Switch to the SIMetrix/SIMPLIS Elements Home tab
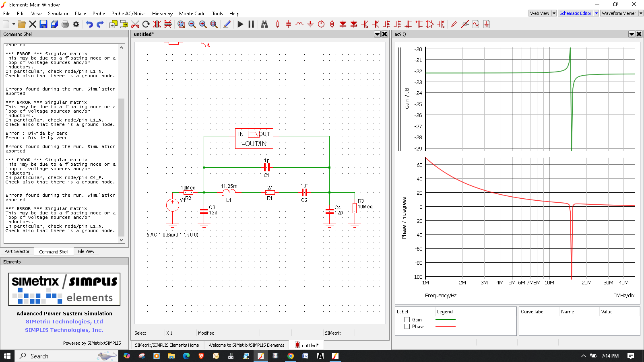The image size is (644, 362). point(167,345)
